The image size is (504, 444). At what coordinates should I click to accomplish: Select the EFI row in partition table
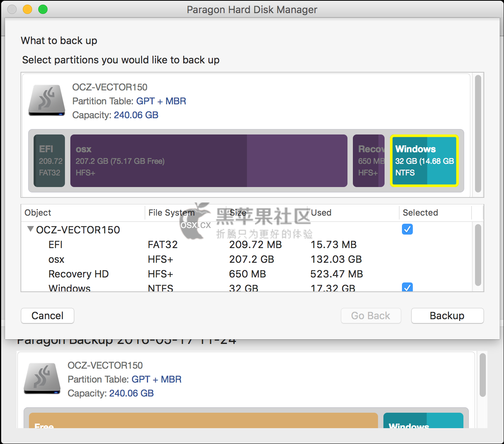247,245
